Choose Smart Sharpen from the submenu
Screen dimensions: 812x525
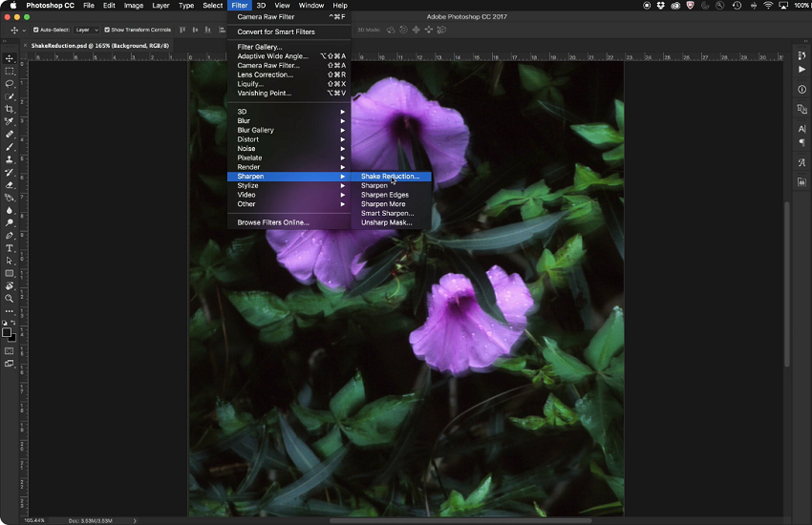(391, 214)
